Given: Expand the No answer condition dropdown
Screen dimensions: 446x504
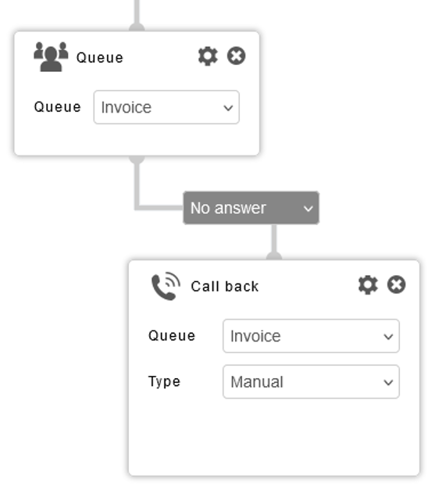Looking at the screenshot, I should coord(251,208).
